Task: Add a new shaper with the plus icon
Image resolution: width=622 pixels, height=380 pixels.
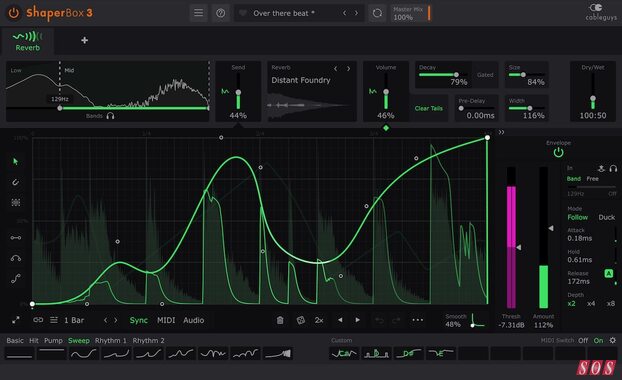Action: (84, 40)
